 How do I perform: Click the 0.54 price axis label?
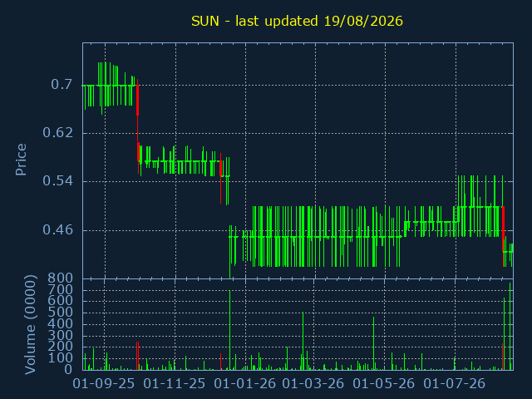point(57,181)
